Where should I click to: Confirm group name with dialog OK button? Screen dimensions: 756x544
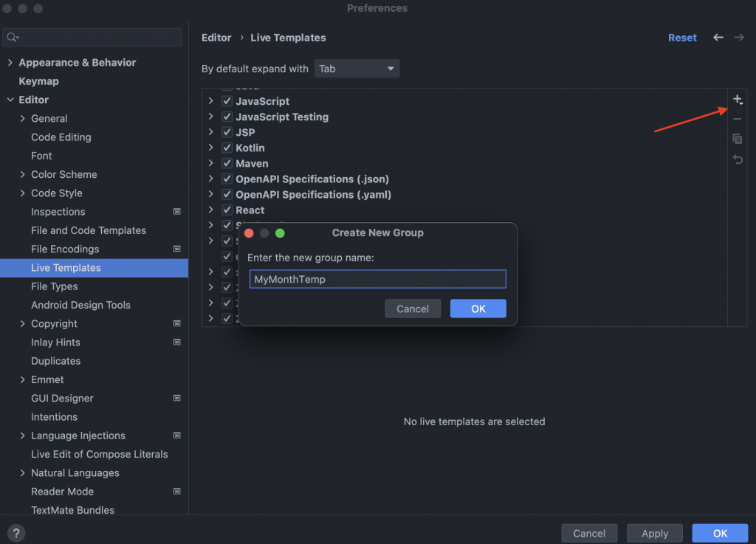coord(478,309)
